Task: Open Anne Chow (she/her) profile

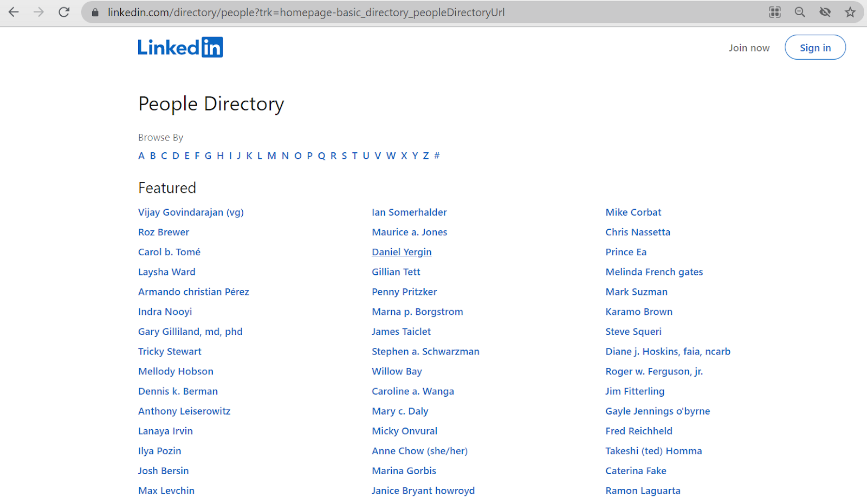Action: 419,450
